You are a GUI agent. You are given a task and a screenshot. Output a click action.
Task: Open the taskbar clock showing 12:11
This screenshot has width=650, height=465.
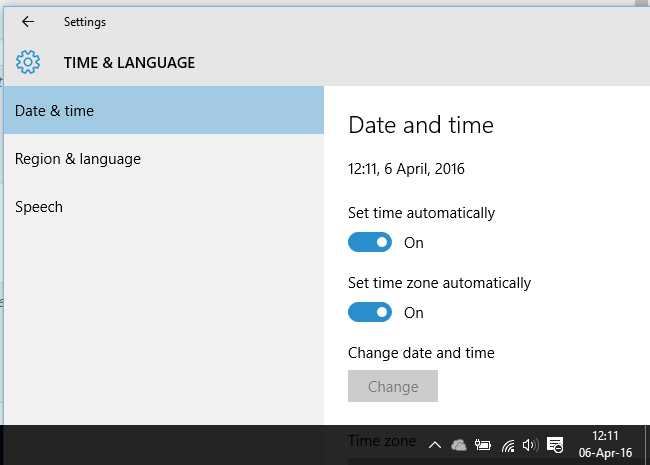click(605, 444)
